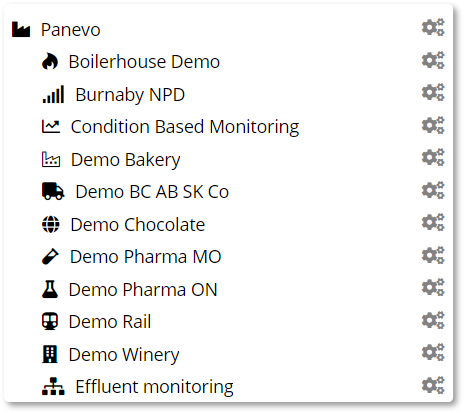464x413 pixels.
Task: Click the train icon beside Demo Rail
Action: [50, 321]
